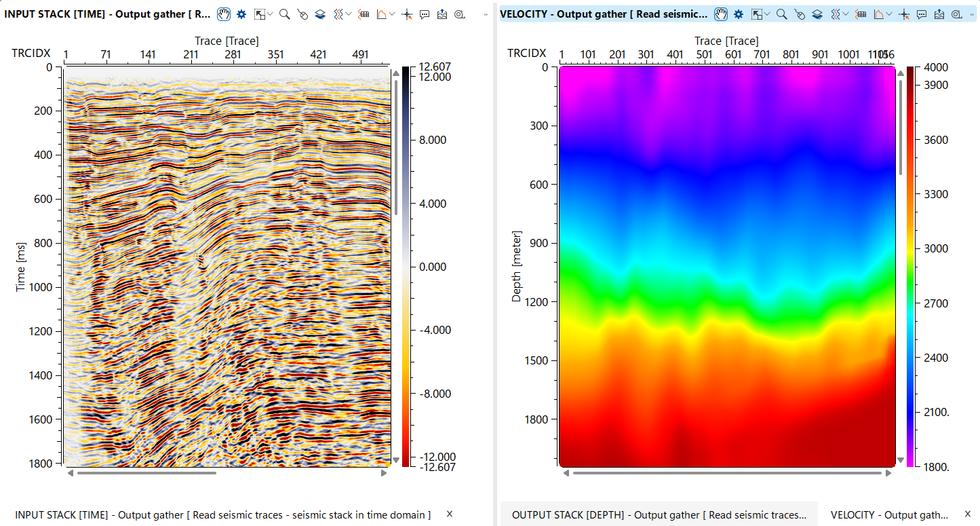
Task: Expand the wiggle display dropdown in INPUT STACK toolbar
Action: point(349,14)
